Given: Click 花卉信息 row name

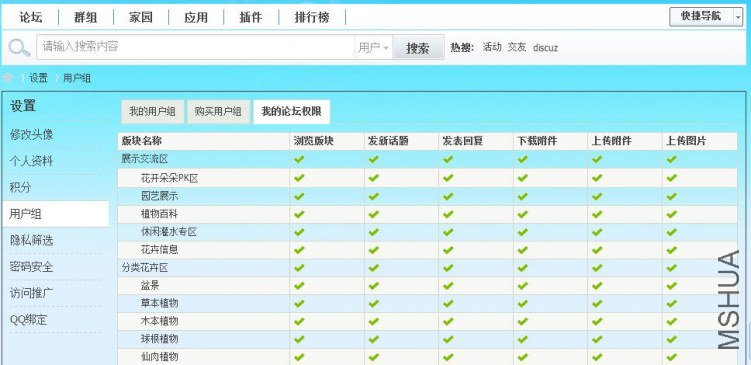Looking at the screenshot, I should (159, 250).
